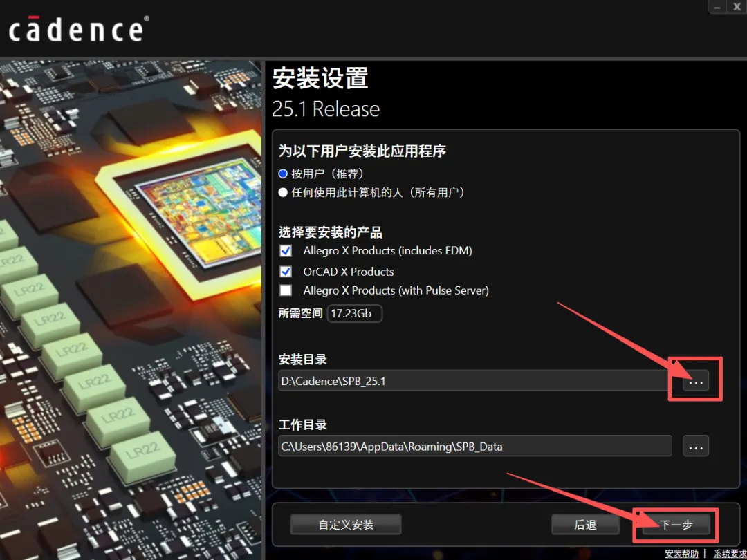Click the 工作目录 label
Screen dimensions: 747x560
tap(302, 424)
